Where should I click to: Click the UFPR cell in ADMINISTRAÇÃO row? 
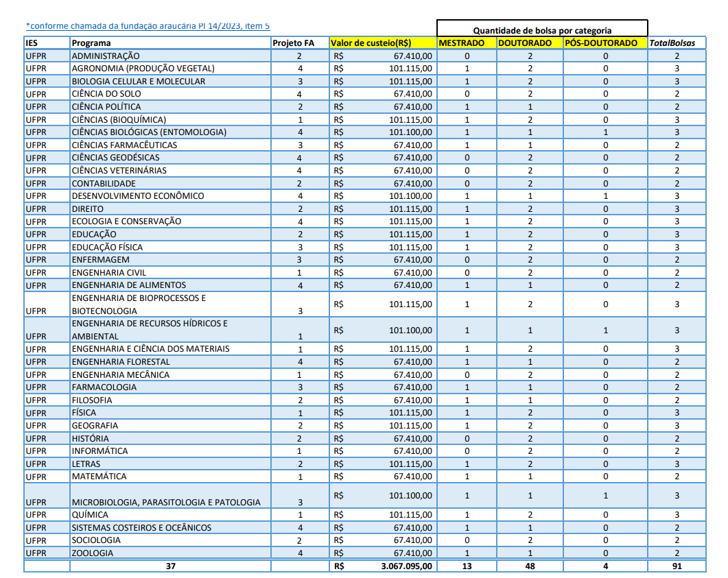(x=47, y=56)
